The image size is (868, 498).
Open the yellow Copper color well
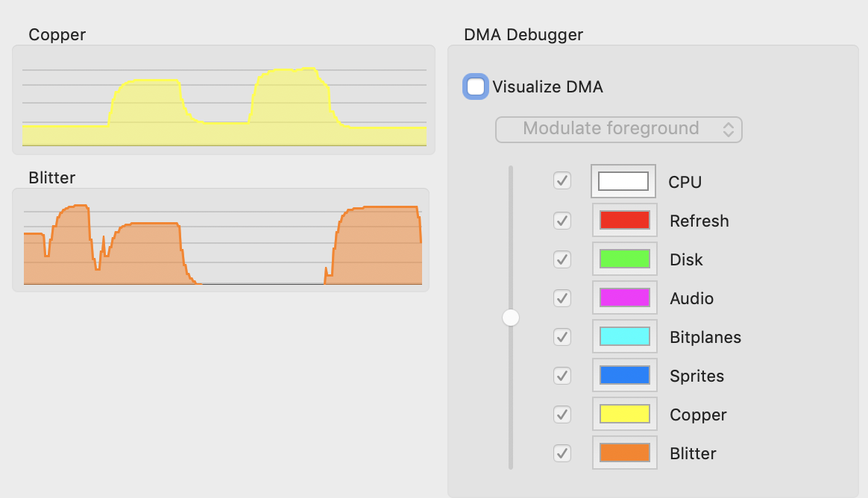(624, 413)
